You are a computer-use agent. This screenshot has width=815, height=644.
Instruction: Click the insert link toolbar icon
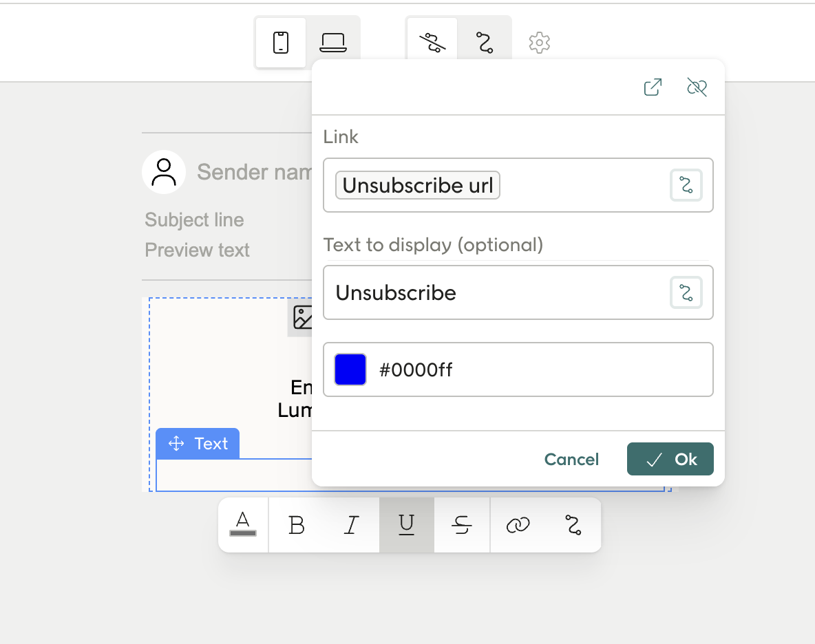(518, 524)
